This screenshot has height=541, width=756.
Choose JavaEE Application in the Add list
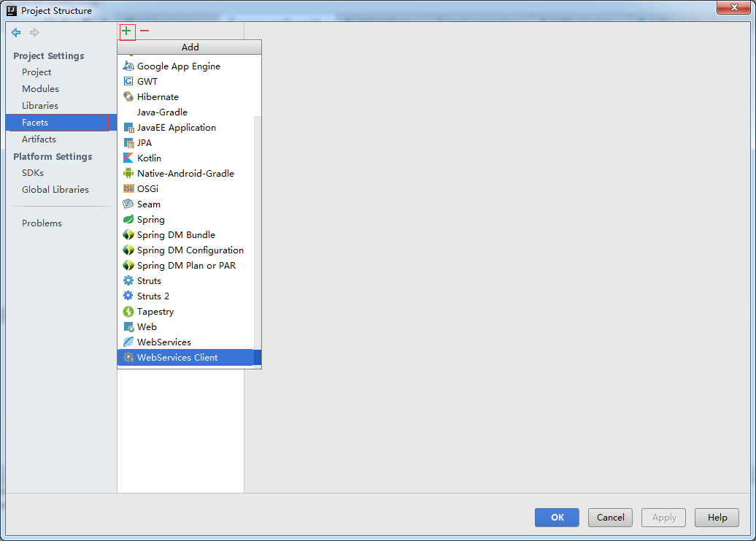185,128
